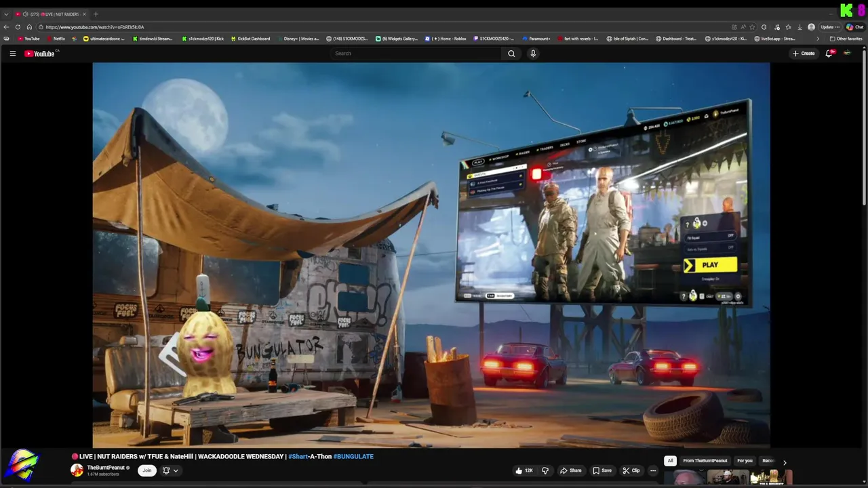Open the Netflix bookmark
The width and height of the screenshot is (868, 488).
point(56,39)
